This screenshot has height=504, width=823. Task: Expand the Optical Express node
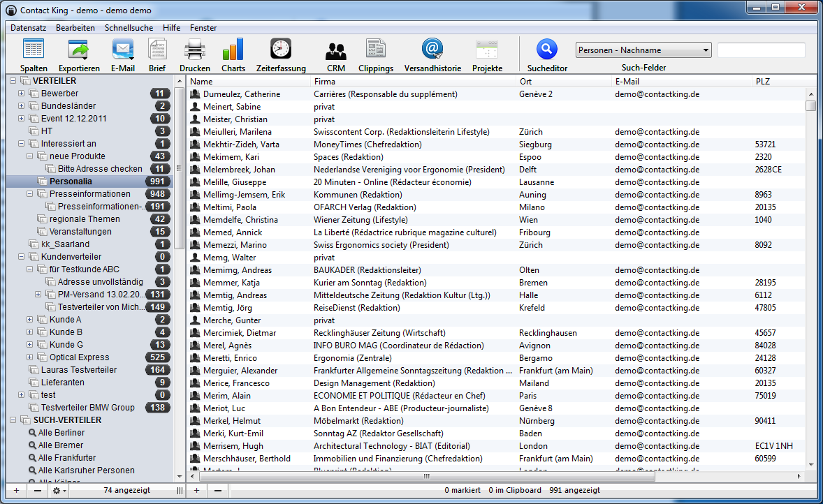tap(29, 357)
